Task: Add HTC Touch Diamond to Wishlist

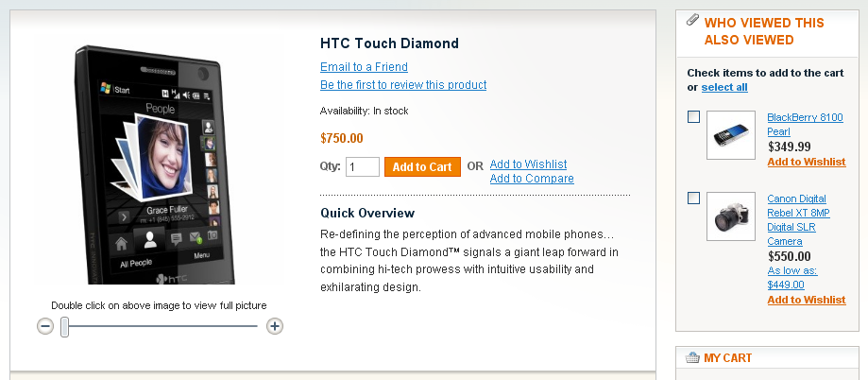Action: 528,164
